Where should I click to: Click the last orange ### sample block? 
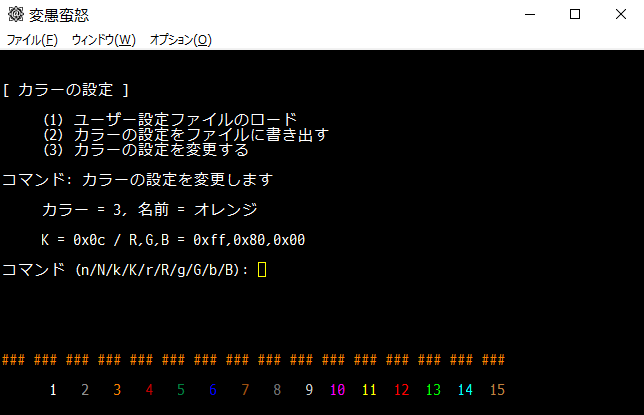(493, 360)
